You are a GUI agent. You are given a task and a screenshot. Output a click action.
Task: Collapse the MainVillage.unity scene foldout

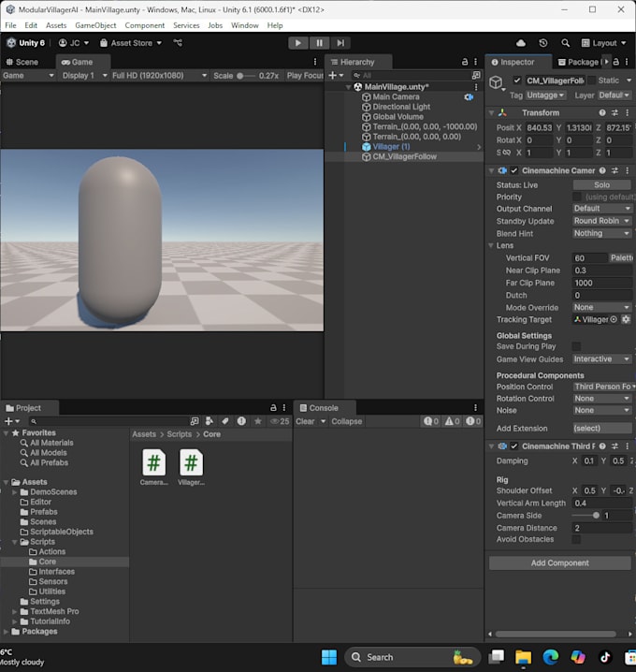point(349,87)
